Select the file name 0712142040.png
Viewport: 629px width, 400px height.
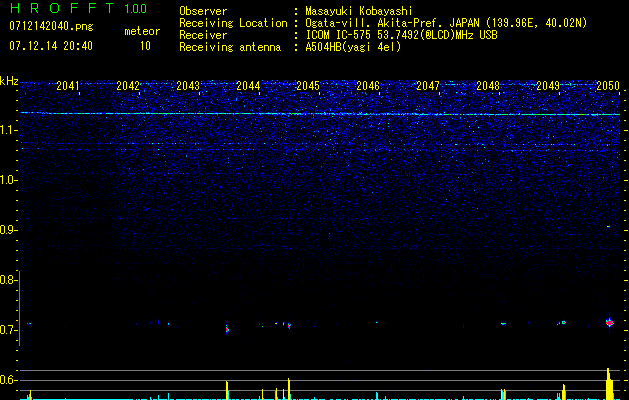(x=51, y=26)
